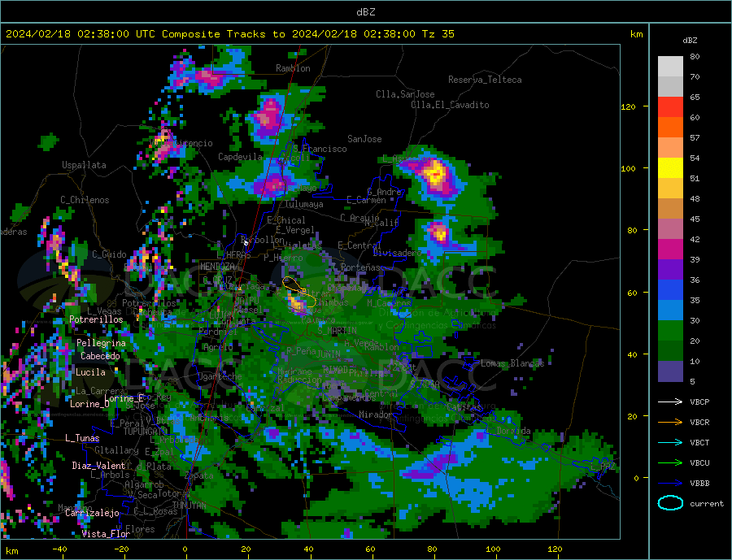Click the 'Carrizalejo' map label

pos(92,513)
